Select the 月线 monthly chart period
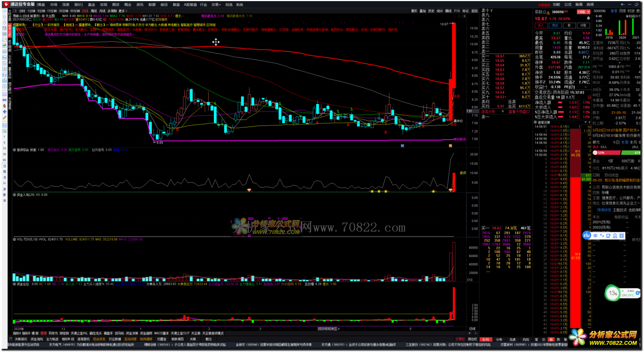Viewport: 644px width, 352px height. point(103,11)
